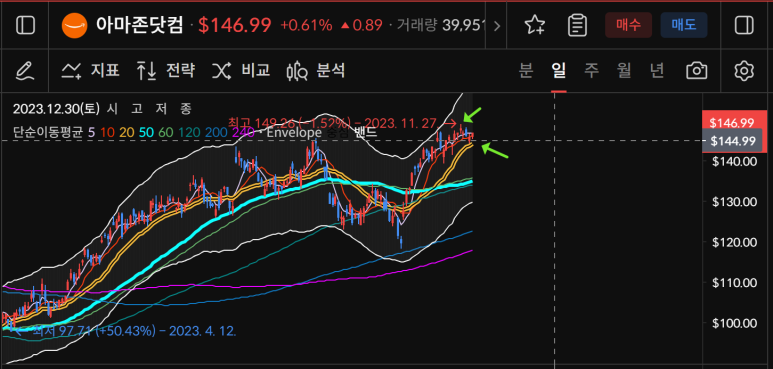Click the red 매수 buy button

629,25
